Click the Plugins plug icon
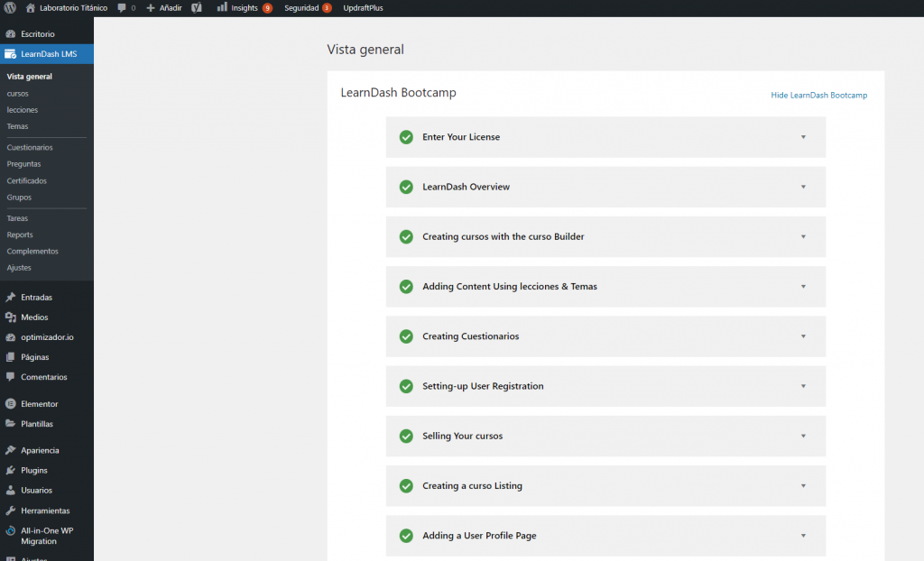924x561 pixels. tap(10, 470)
